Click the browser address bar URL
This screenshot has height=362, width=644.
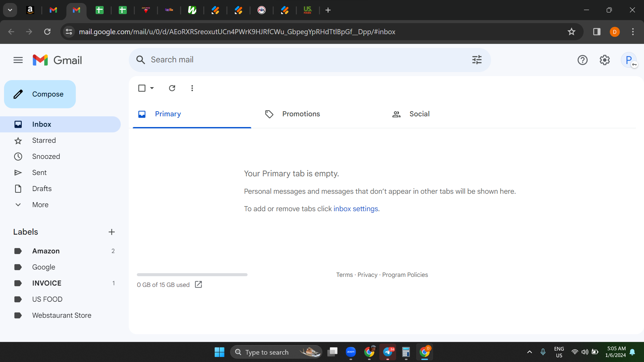[237, 32]
